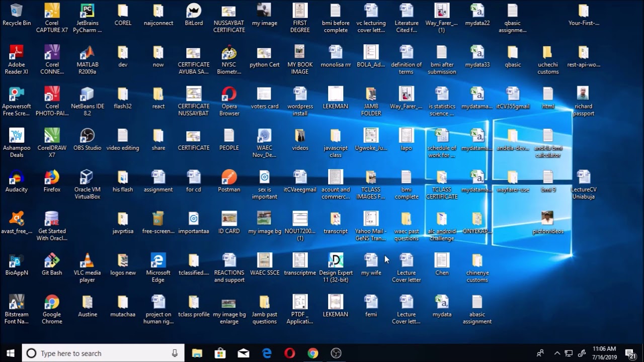Select the JetBrains PyCharm desktop shortcut

pos(87,18)
